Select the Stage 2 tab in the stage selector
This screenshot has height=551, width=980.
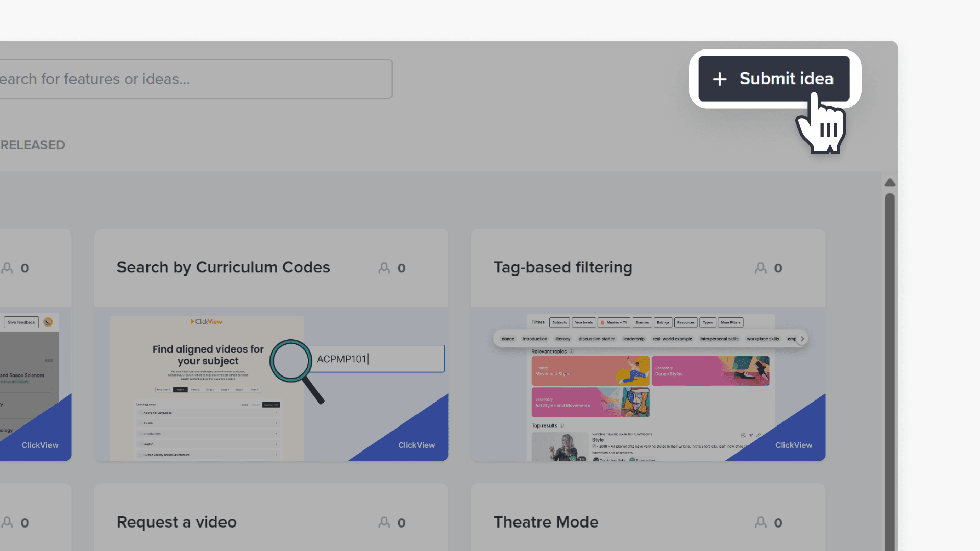click(195, 389)
